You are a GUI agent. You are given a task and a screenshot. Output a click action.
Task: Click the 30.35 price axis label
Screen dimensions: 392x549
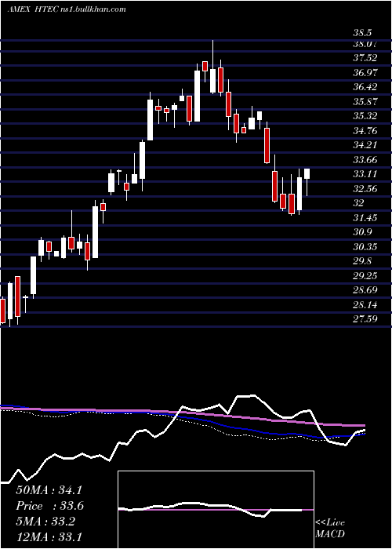pos(365,247)
